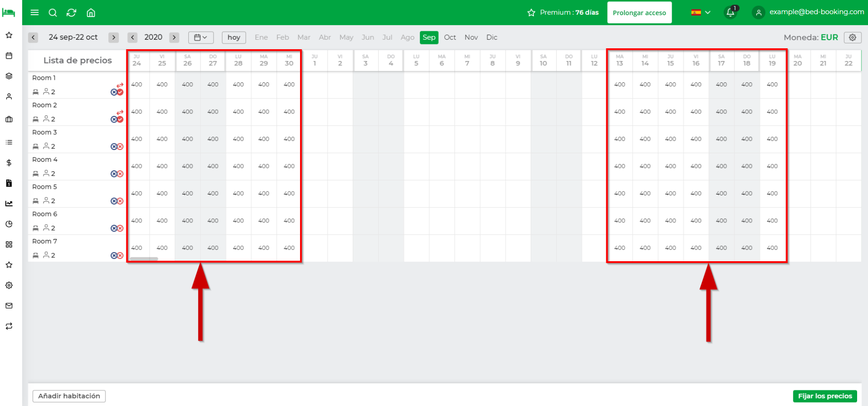Click the Premium star icon
The image size is (868, 406).
[x=531, y=13]
